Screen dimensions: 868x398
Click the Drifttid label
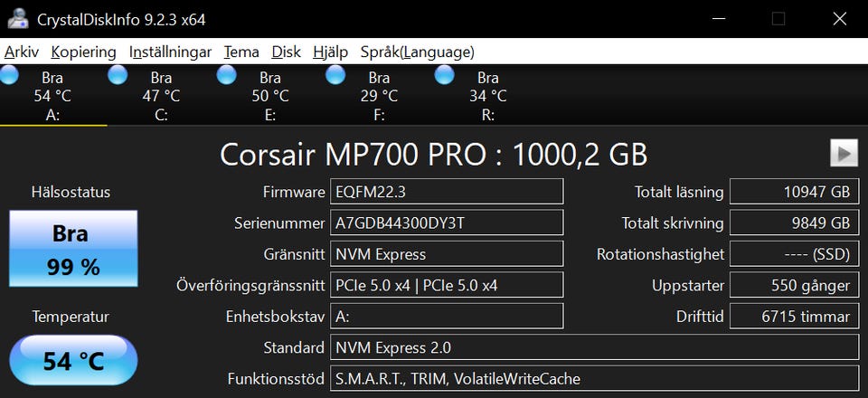pos(700,317)
